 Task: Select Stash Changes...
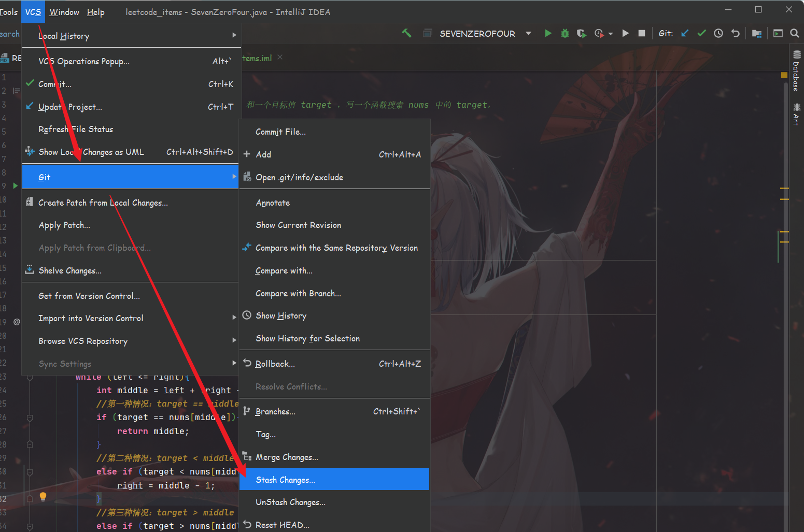point(334,480)
